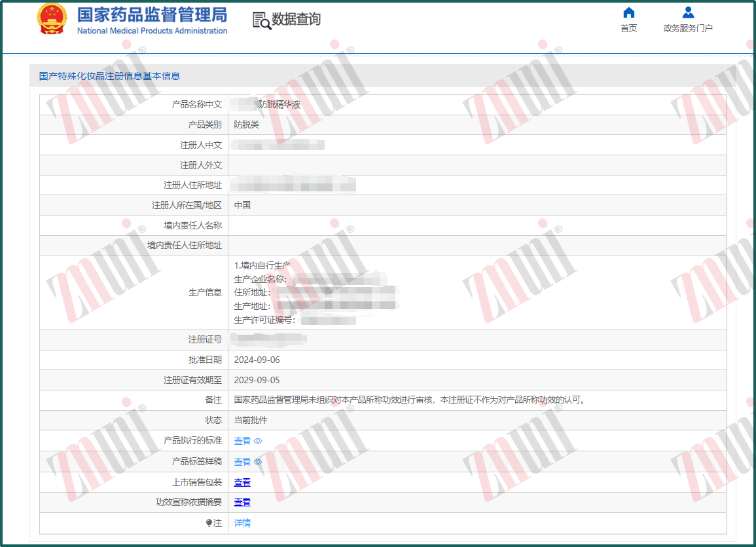Go to 首页 via house icon

[x=629, y=12]
